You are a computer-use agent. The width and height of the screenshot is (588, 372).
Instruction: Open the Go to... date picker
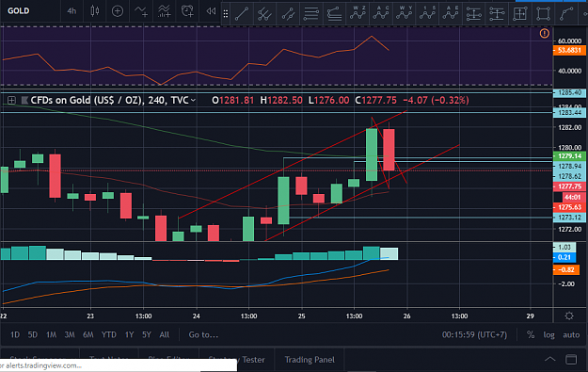pyautogui.click(x=203, y=335)
